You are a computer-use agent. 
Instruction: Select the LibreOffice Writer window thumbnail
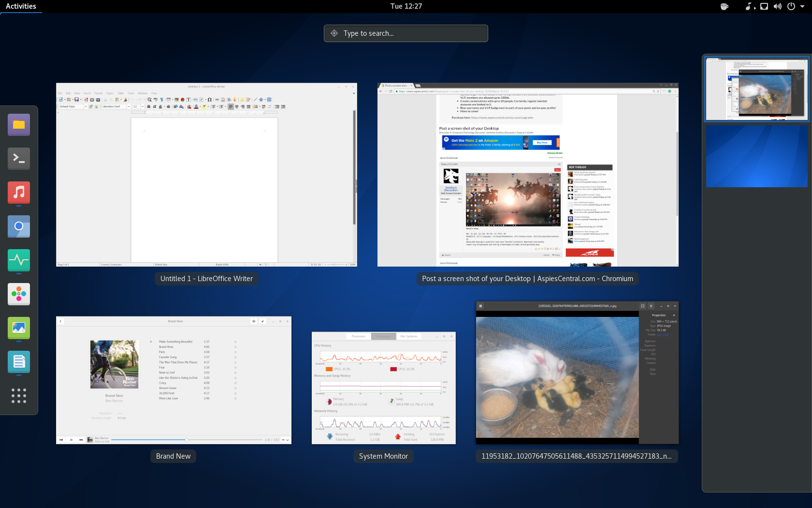207,175
